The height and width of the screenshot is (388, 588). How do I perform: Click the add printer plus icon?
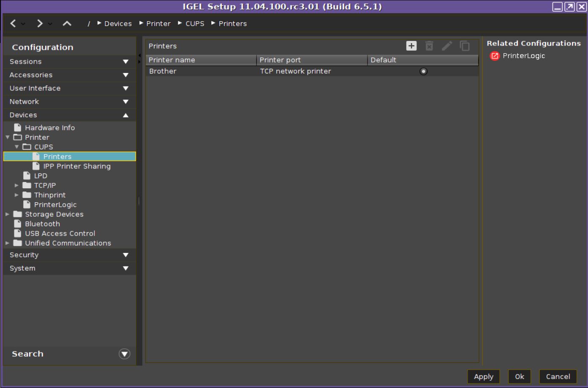pos(411,46)
